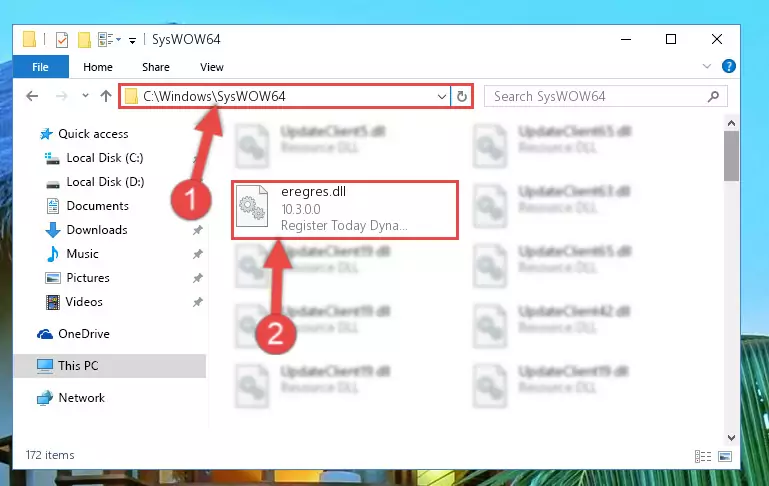The image size is (769, 486).
Task: Open the Customize Quick Access Toolbar dropdown
Action: (x=132, y=40)
